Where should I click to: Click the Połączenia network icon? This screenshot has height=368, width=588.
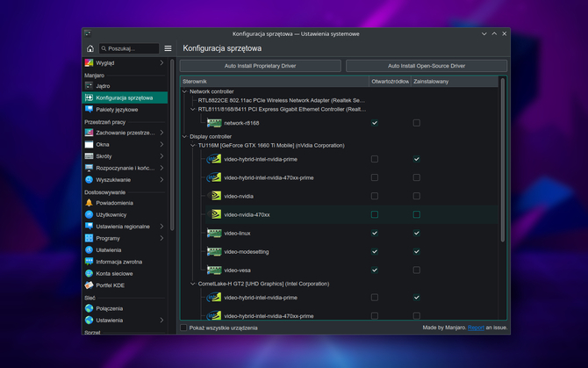(89, 308)
